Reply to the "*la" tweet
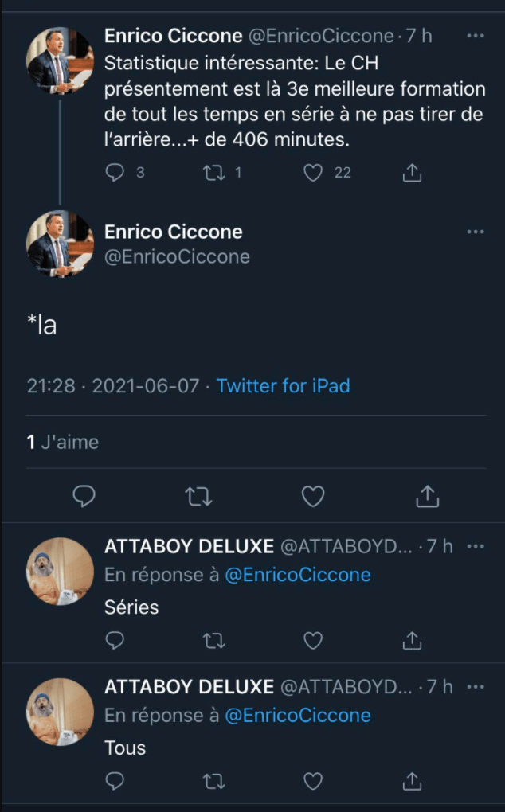 click(84, 497)
